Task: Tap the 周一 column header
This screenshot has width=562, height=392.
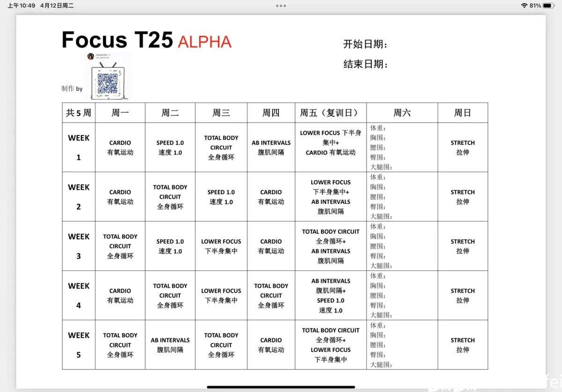Action: 120,113
